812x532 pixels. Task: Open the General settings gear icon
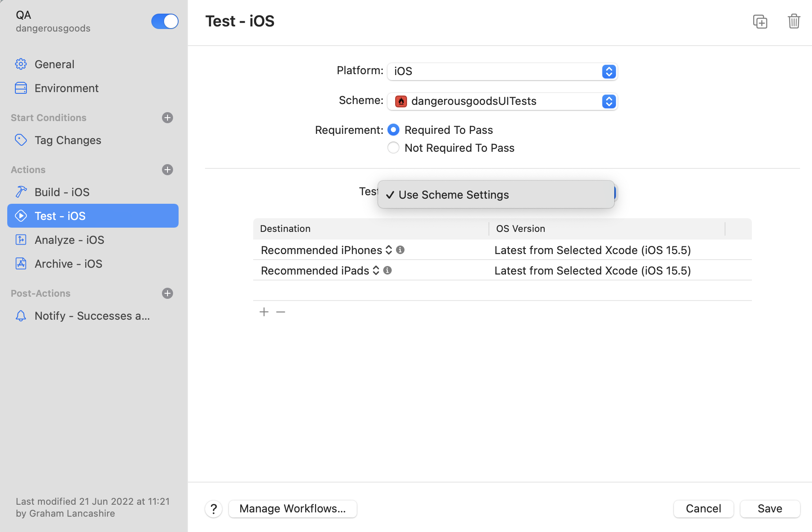21,64
